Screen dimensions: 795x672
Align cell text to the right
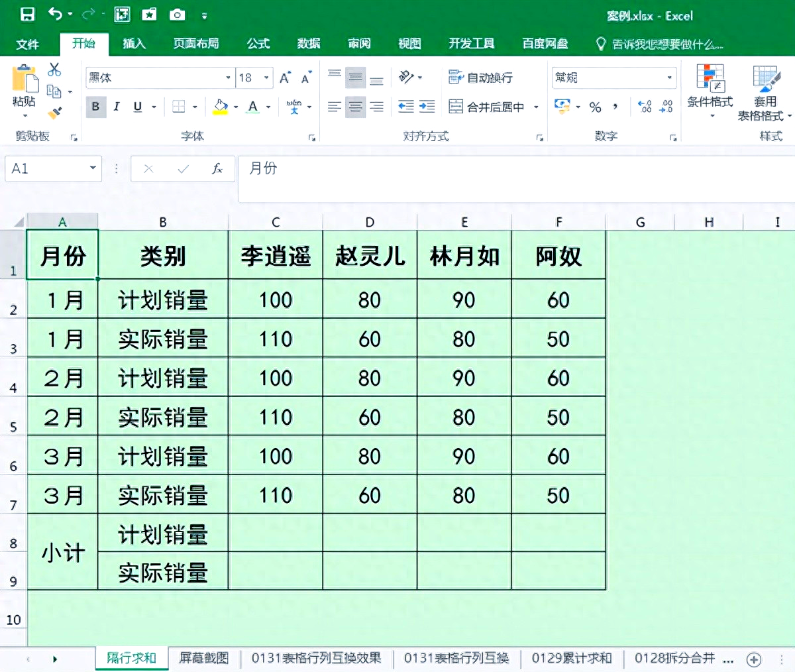click(x=376, y=107)
